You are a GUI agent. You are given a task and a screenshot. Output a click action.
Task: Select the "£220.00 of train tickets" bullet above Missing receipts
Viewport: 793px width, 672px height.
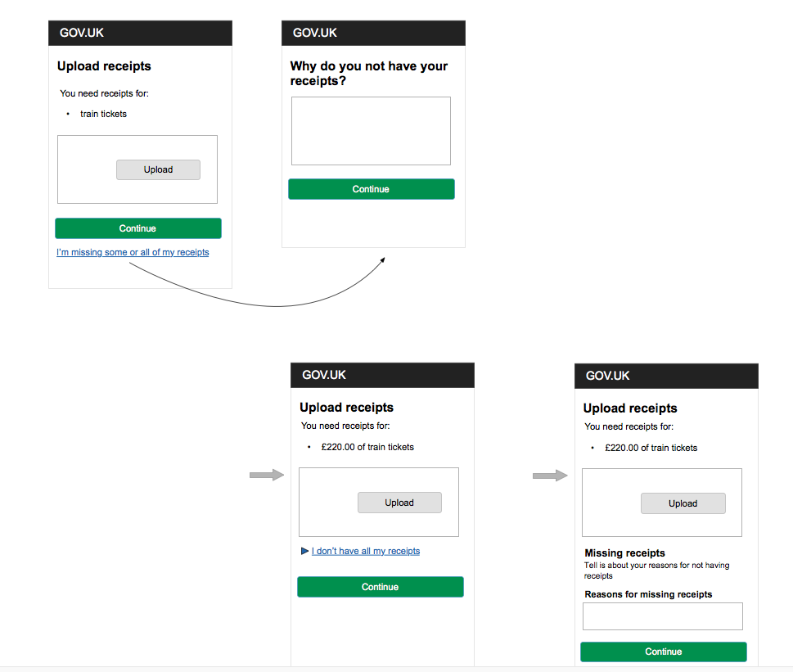[651, 448]
